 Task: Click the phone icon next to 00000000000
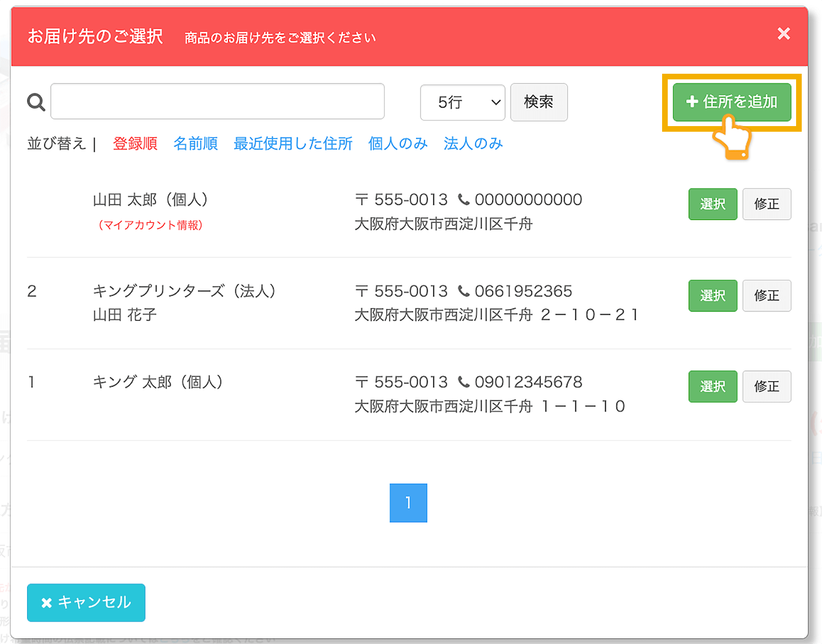pos(464,199)
